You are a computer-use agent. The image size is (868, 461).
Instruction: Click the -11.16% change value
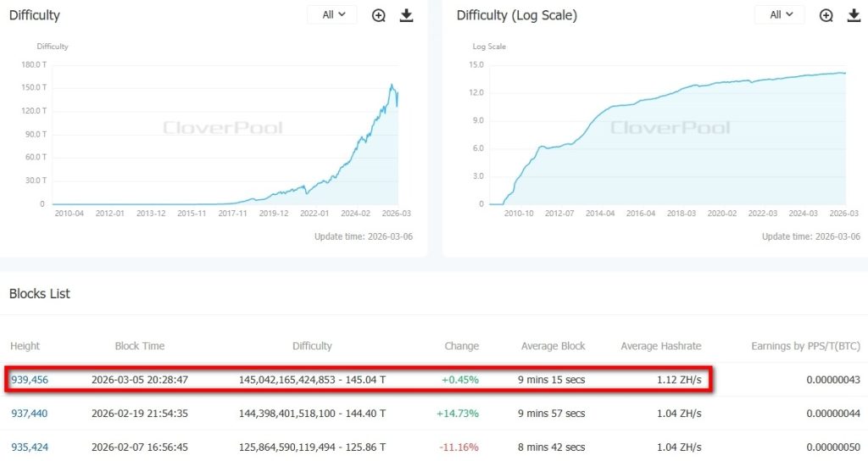[x=460, y=447]
